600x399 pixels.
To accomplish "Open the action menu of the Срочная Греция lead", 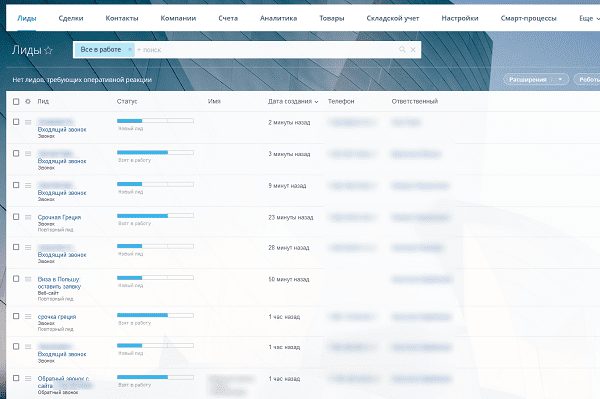I will 28,217.
